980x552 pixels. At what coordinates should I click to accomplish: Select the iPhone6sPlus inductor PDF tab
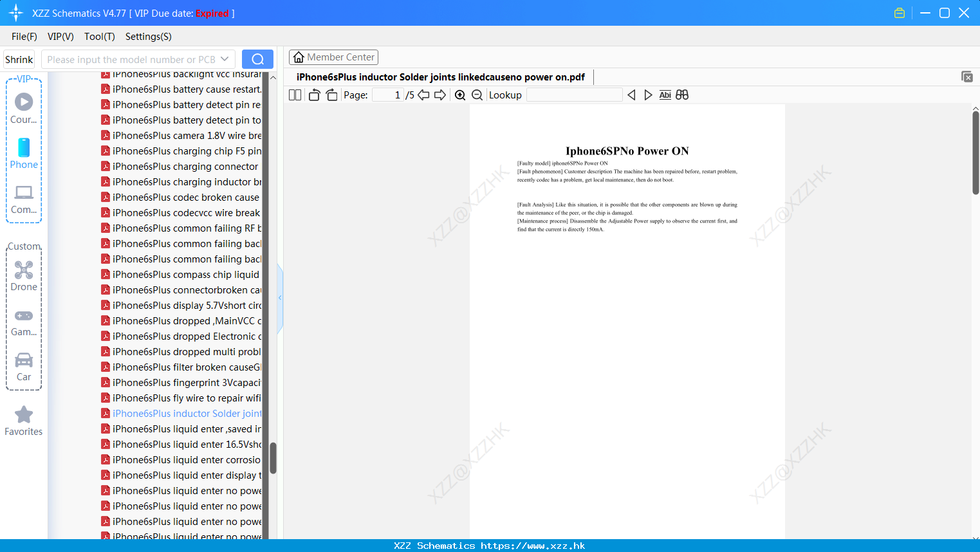point(441,77)
